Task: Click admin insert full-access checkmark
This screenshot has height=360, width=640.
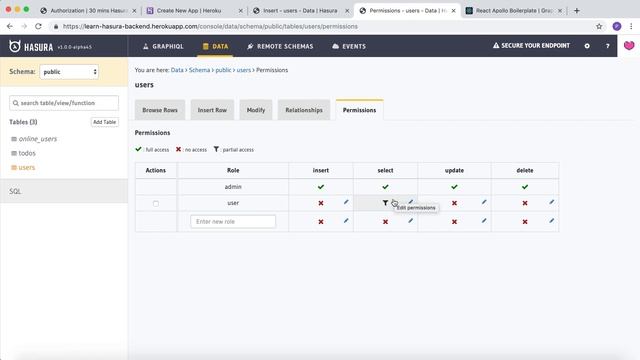Action: pos(321,187)
